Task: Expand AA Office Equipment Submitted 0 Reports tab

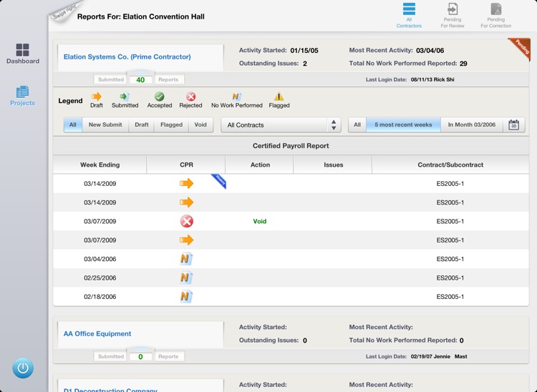Action: click(x=140, y=355)
